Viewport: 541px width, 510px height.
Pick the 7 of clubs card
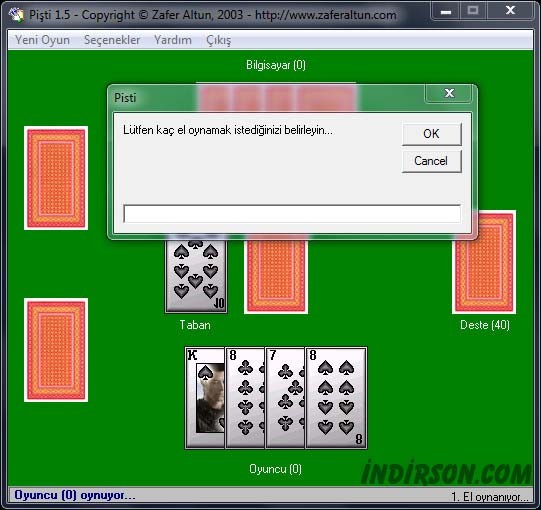click(285, 398)
